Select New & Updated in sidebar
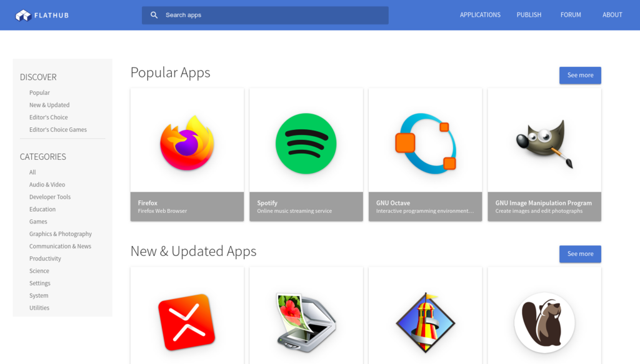 pyautogui.click(x=49, y=105)
